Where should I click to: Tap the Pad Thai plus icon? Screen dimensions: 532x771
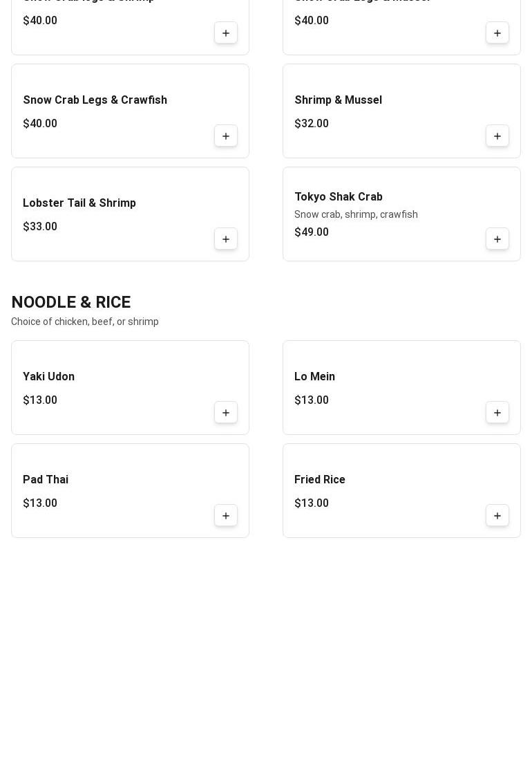226,516
